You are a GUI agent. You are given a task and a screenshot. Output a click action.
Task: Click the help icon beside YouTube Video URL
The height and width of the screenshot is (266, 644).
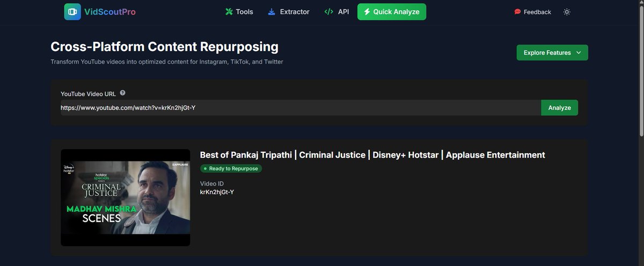[122, 93]
